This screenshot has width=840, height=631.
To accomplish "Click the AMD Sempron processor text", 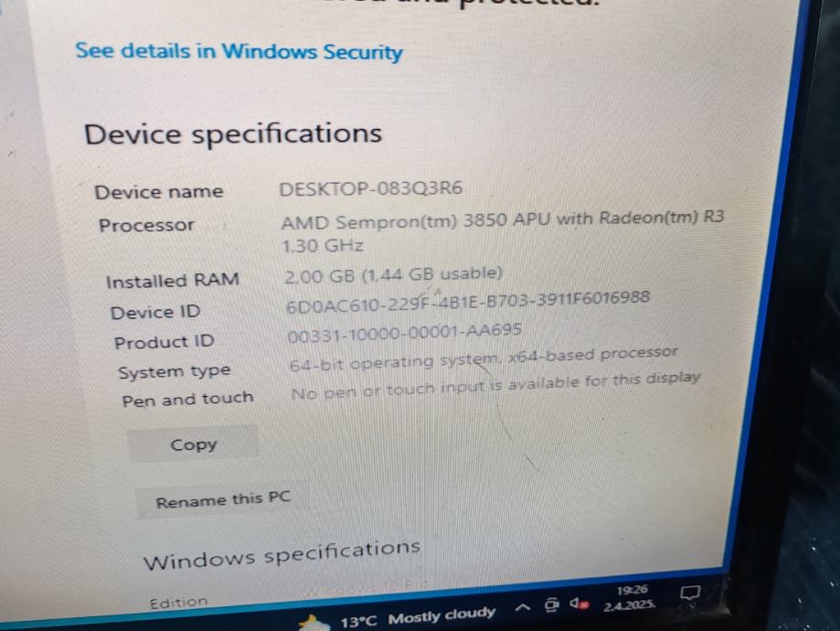I will click(503, 231).
